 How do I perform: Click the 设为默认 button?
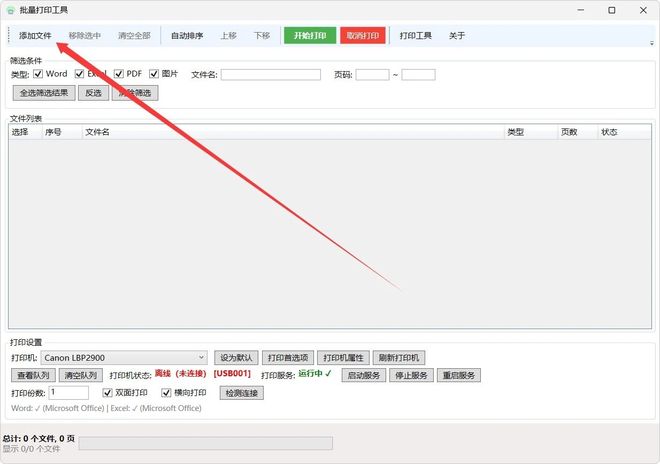coord(236,358)
